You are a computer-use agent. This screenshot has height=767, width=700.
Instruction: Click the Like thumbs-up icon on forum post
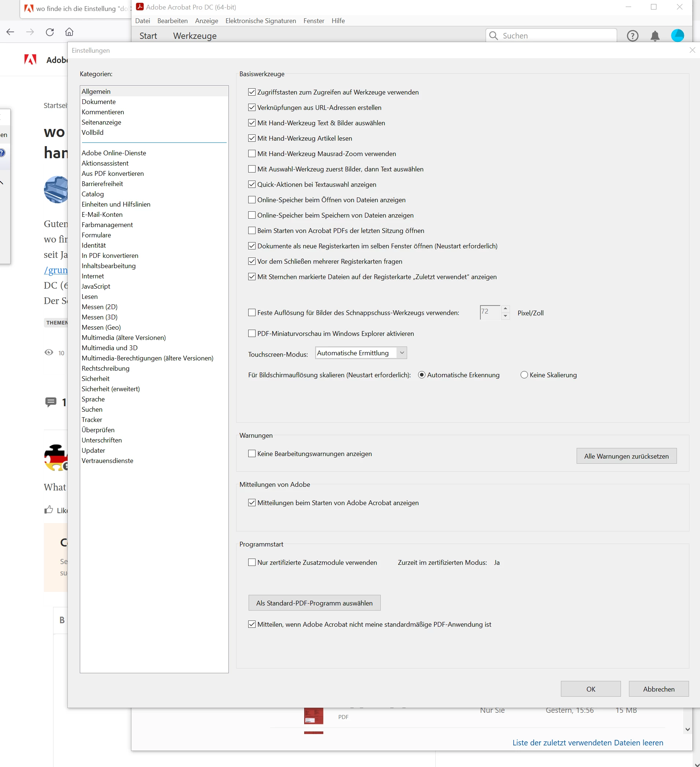pyautogui.click(x=49, y=510)
